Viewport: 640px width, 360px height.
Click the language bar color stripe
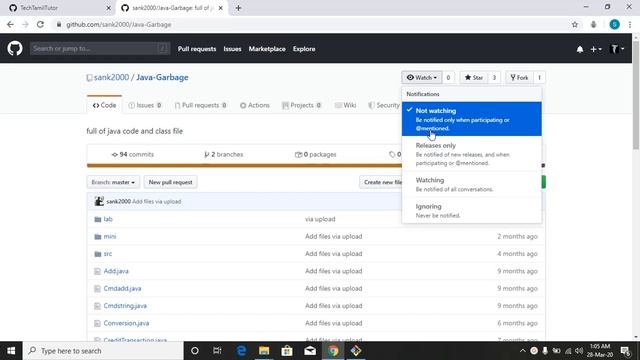tap(244, 166)
